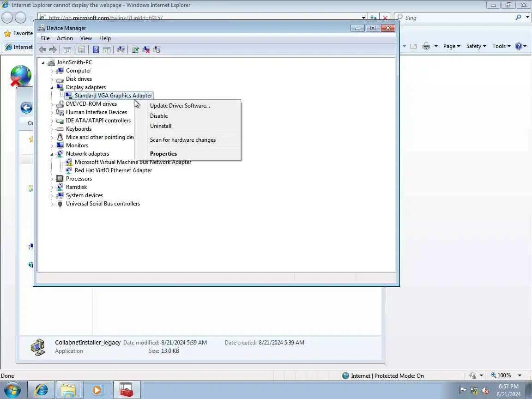Open the Help menu in Device Manager
Viewport: 532px width, 399px height.
(x=105, y=38)
